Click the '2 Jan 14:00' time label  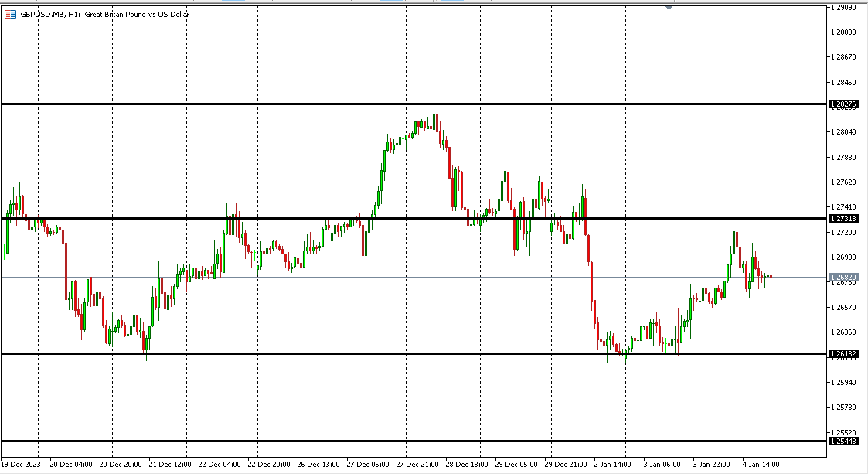612,465
